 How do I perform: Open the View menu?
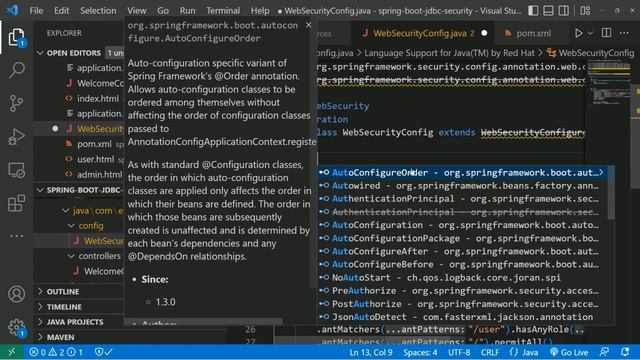(x=136, y=11)
